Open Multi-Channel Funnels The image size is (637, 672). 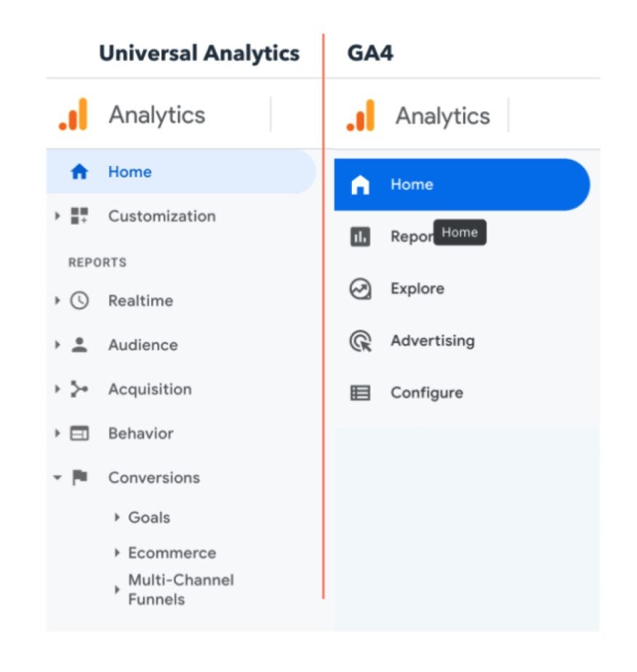118,590
